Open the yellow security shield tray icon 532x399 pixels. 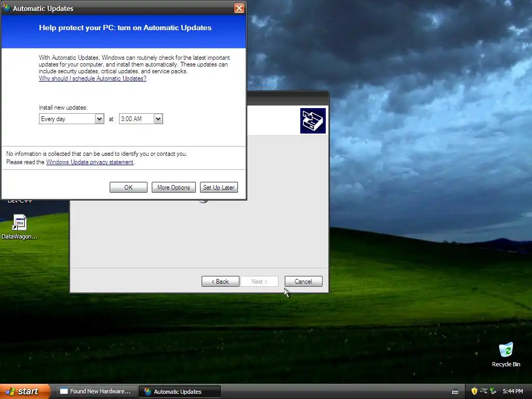474,391
